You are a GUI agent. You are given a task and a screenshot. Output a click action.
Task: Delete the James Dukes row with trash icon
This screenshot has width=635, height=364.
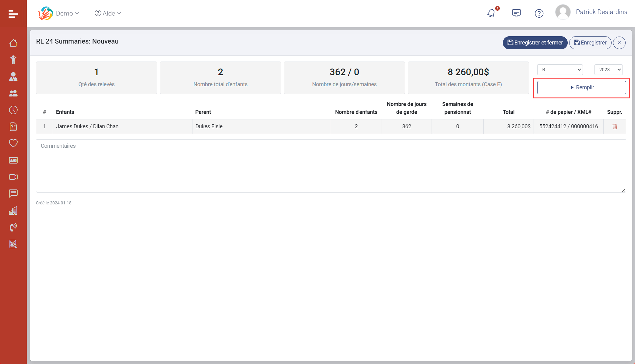pos(615,126)
